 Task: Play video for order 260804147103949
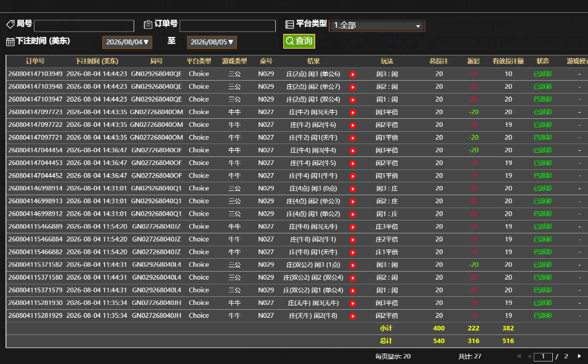pos(353,75)
